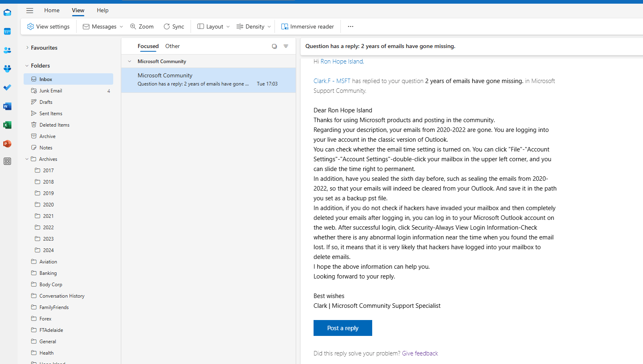Screen dimensions: 643x364
Task: Click the Zoom magnifier button
Action: (142, 26)
